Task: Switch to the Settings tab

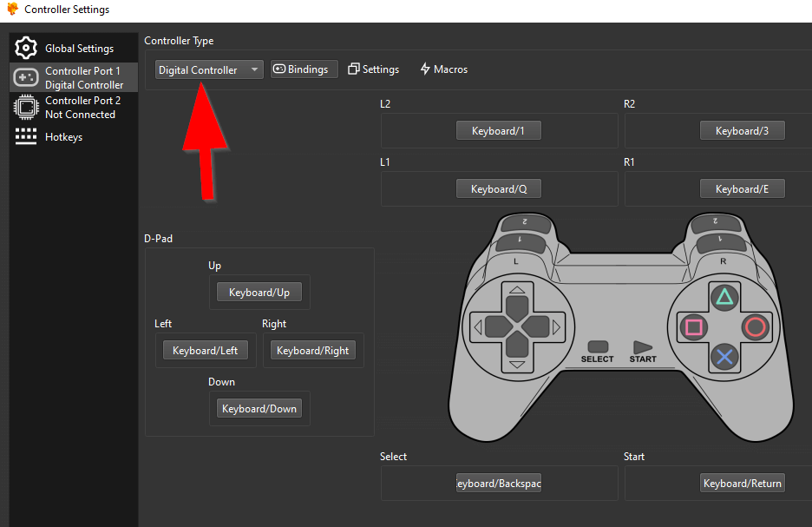Action: pyautogui.click(x=373, y=69)
